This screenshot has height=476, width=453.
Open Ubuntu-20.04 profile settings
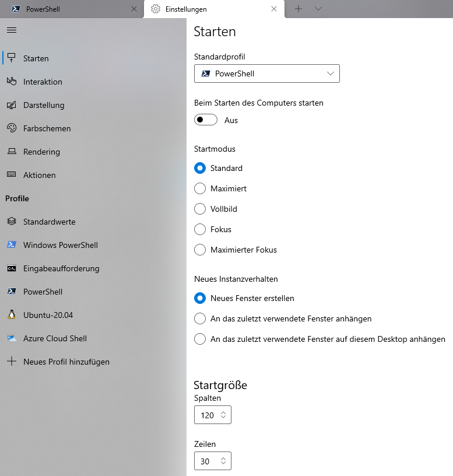coord(93,315)
